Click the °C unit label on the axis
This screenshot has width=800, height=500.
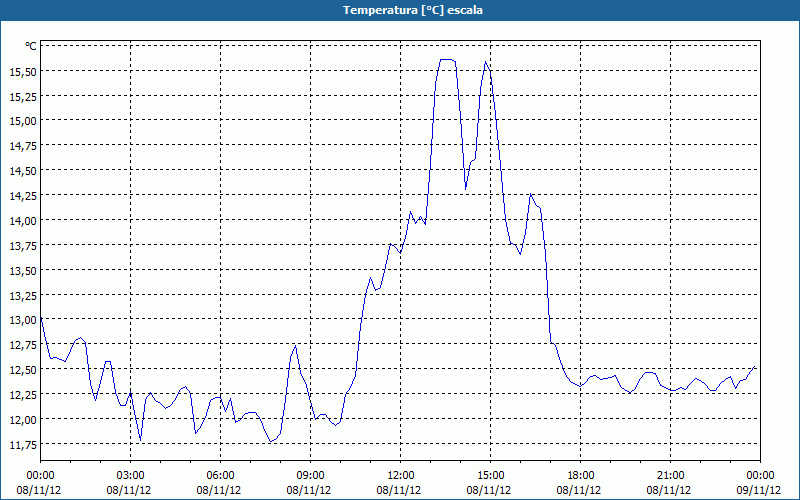click(x=31, y=46)
